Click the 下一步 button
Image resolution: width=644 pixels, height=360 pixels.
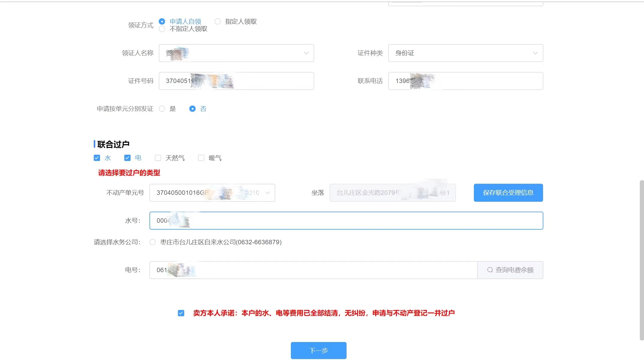click(318, 350)
